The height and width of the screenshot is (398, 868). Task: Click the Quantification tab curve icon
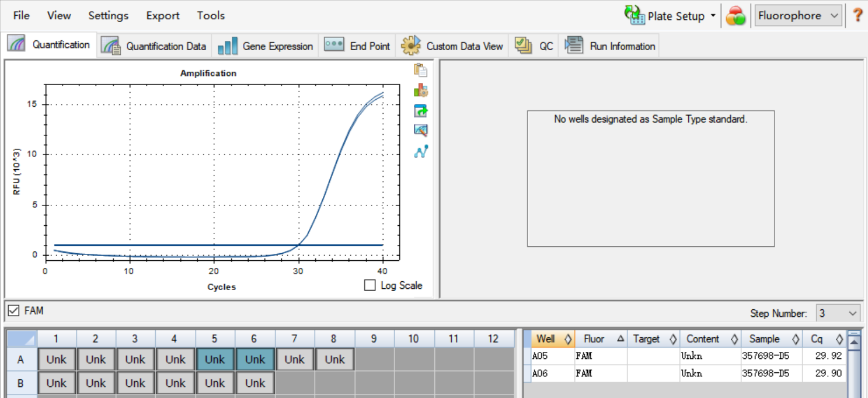pos(16,44)
